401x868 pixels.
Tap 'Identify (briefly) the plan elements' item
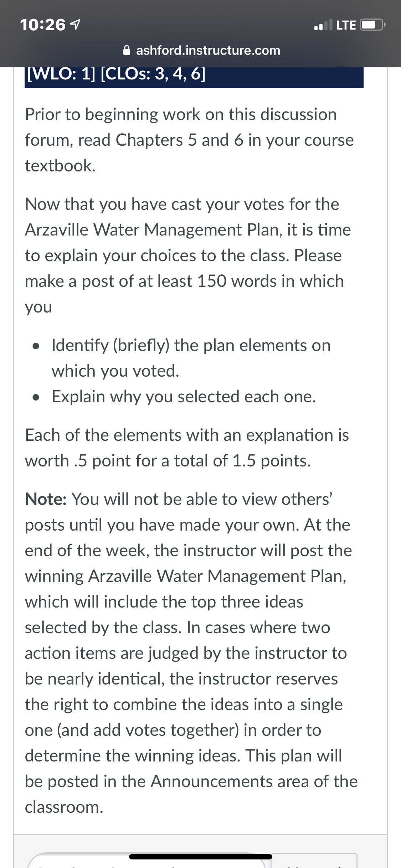coord(191,358)
